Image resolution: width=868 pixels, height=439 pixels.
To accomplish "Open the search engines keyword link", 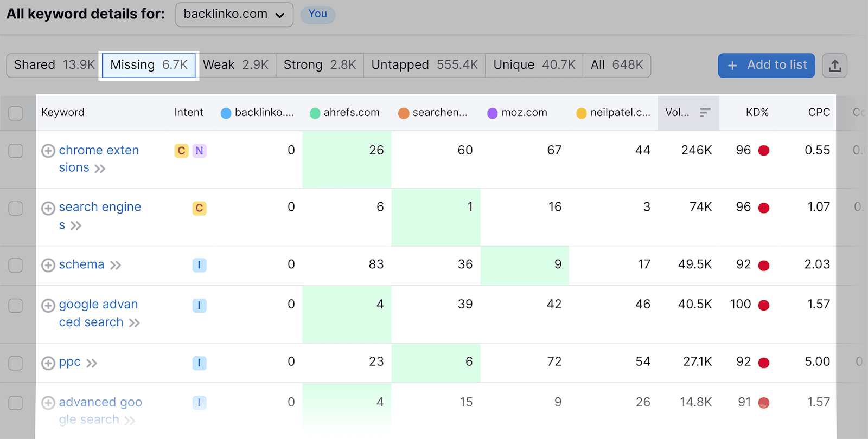I will pos(100,207).
